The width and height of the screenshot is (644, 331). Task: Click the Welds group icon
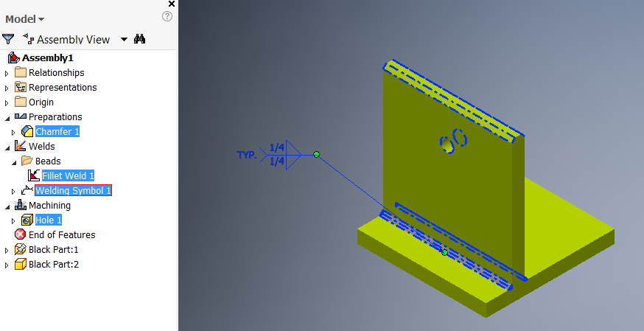pyautogui.click(x=21, y=146)
